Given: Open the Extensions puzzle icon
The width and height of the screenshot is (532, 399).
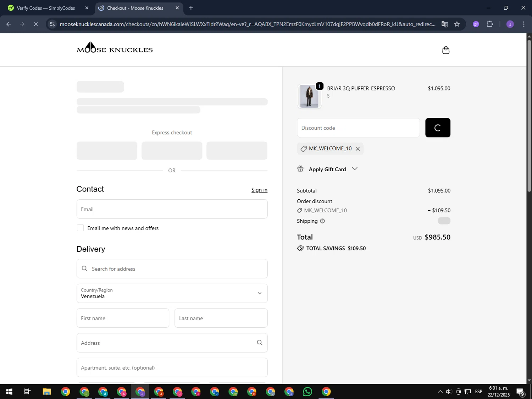Looking at the screenshot, I should coord(490,24).
